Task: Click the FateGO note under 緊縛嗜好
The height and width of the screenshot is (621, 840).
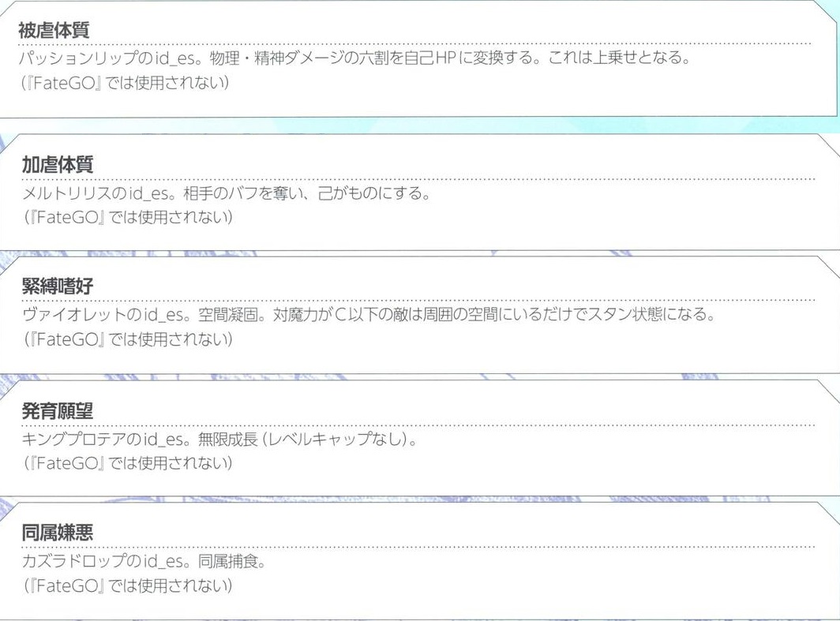Action: 128,339
